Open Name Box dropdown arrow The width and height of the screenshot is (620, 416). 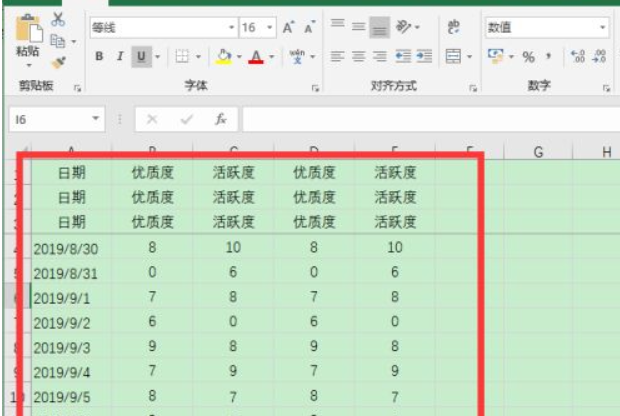pyautogui.click(x=95, y=118)
